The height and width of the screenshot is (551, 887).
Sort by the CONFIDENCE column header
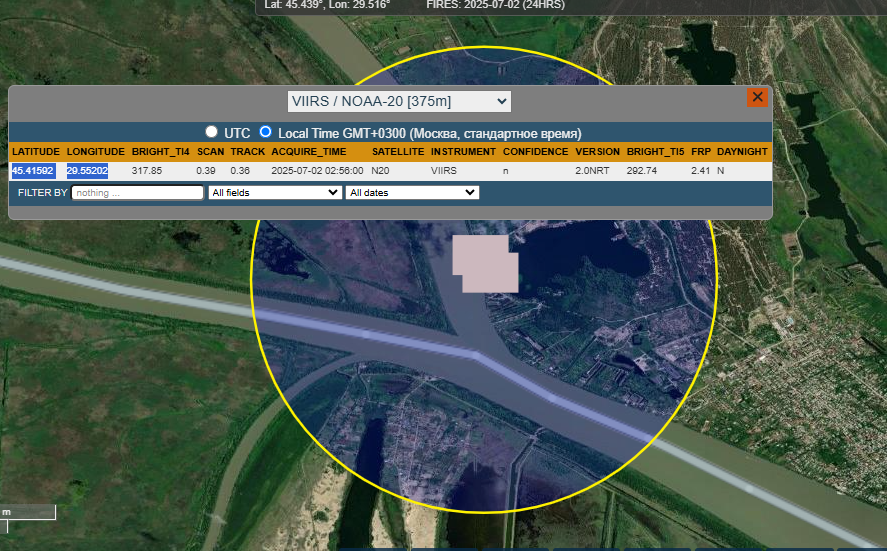[536, 152]
